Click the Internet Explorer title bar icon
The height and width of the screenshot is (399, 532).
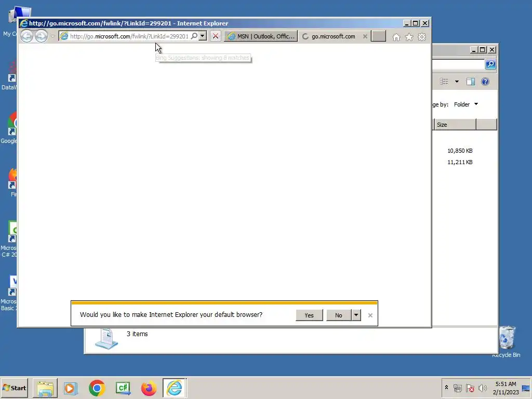24,23
